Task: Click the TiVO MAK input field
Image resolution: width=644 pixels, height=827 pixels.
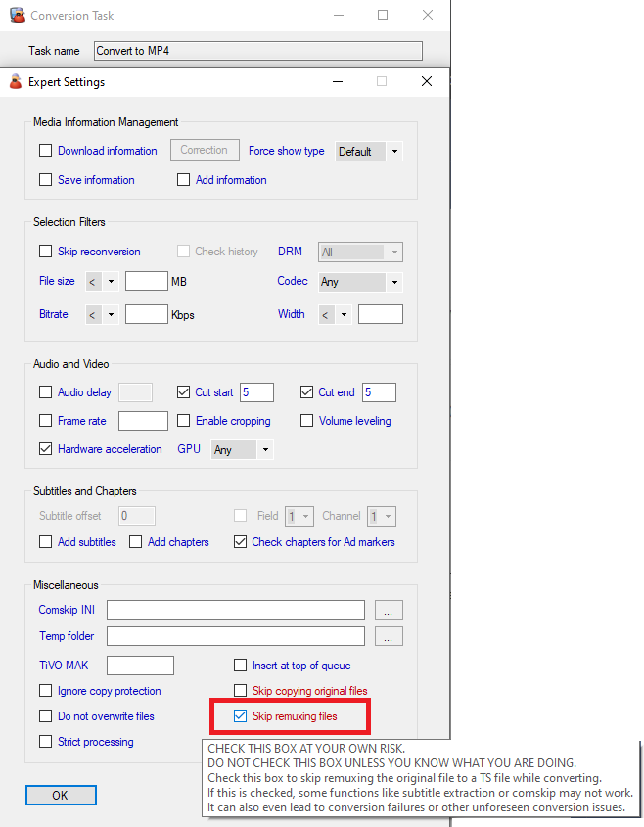Action: (140, 666)
